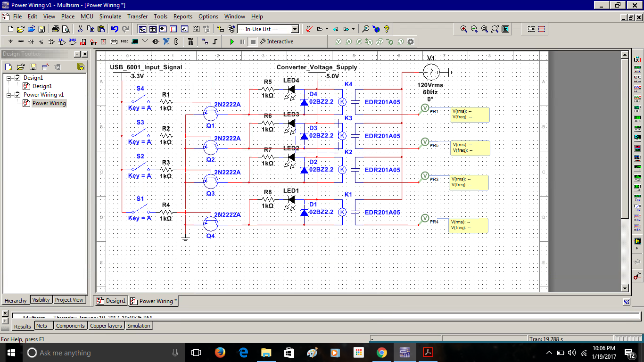The width and height of the screenshot is (644, 362).
Task: Toggle the Power Wiring v1 checkbox
Action: pos(17,95)
